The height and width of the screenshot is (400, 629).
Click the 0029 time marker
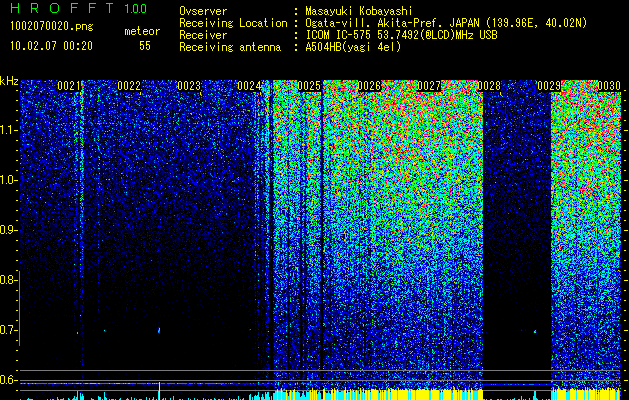(x=549, y=86)
